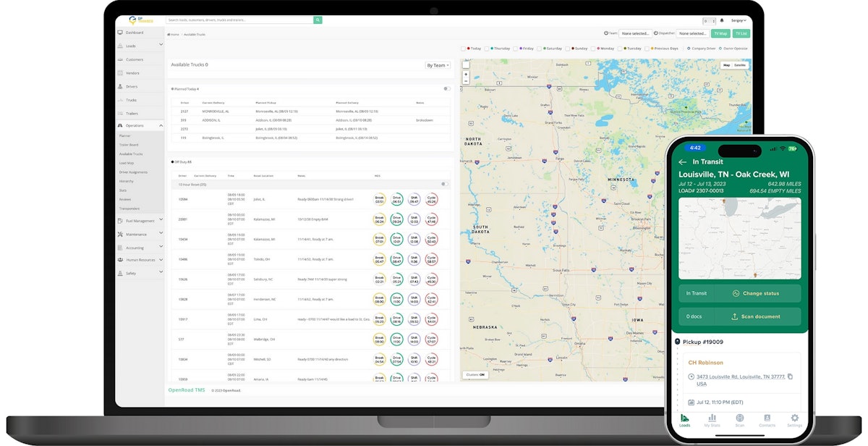This screenshot has width=868, height=446.
Task: Tap the back arrow in the phone app
Action: tap(682, 162)
